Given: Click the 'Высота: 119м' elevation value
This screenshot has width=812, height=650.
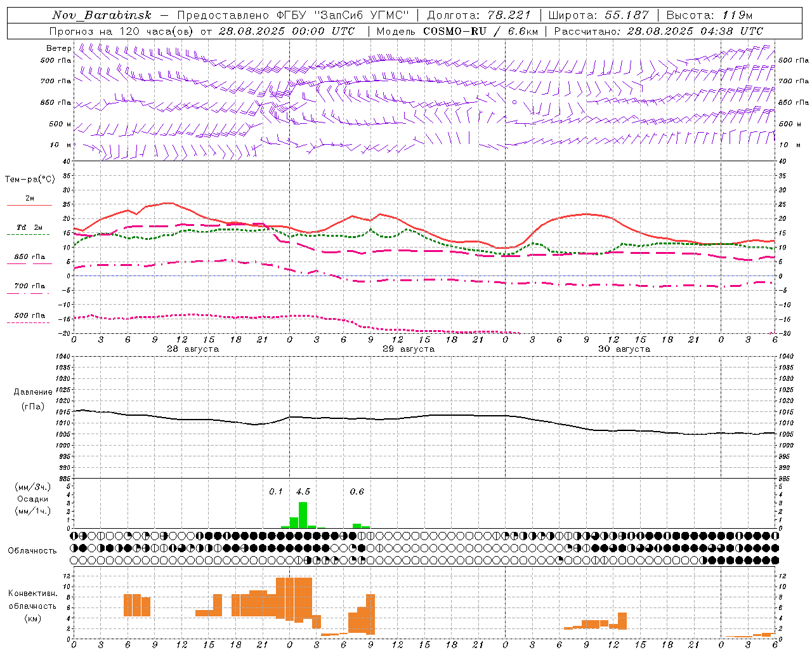Looking at the screenshot, I should coord(710,15).
